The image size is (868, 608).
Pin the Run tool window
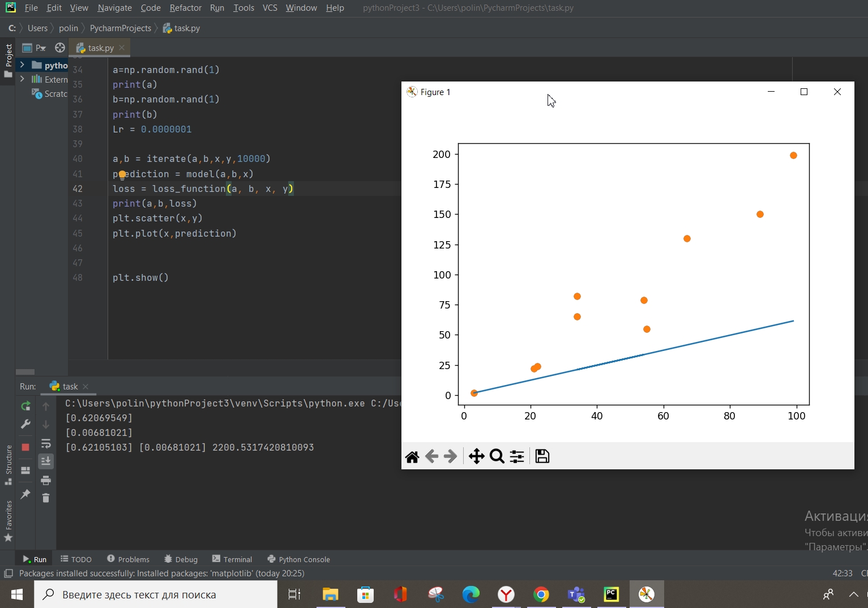(x=25, y=494)
